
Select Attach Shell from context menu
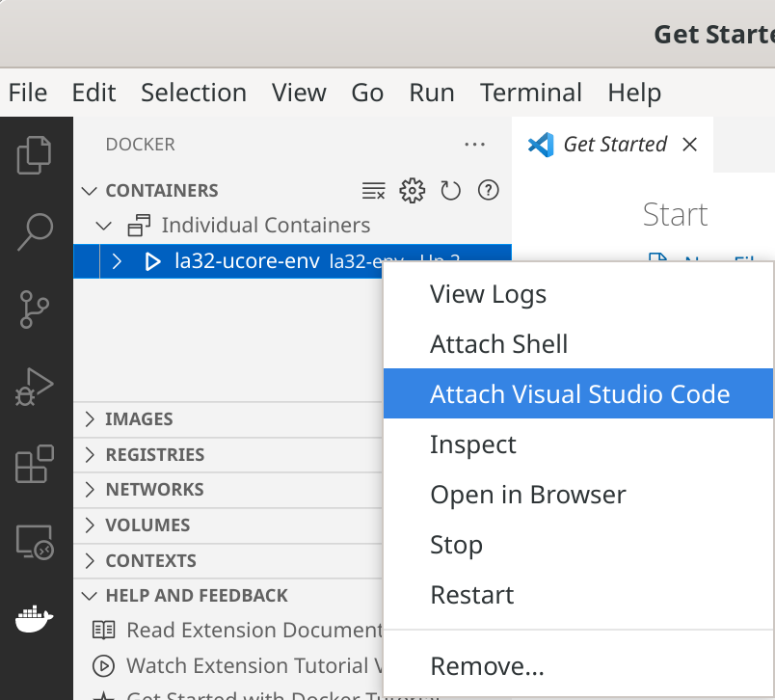pos(498,343)
